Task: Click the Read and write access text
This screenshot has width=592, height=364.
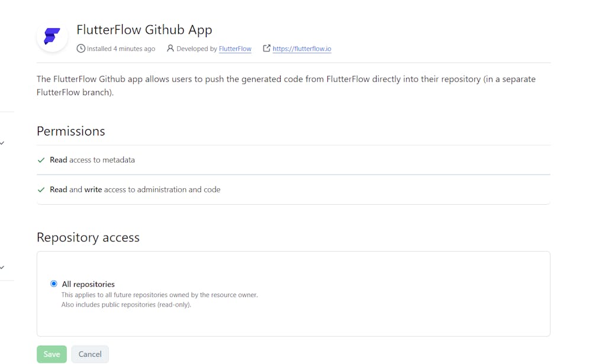Action: pos(135,190)
